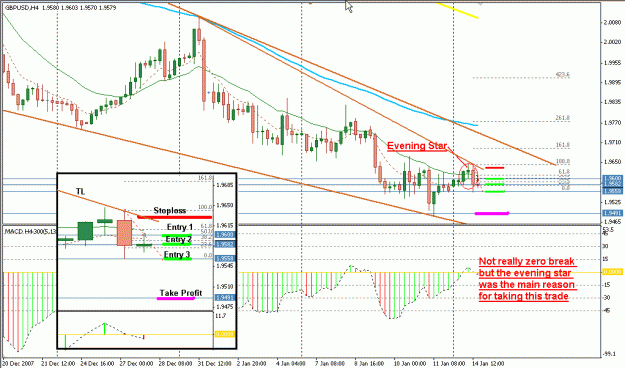Click the '24 Dec 16:00' date label
This screenshot has height=368, width=625.
(x=97, y=364)
